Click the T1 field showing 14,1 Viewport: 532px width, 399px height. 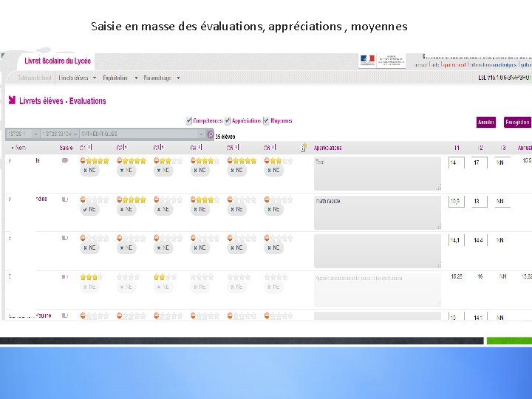click(x=457, y=240)
